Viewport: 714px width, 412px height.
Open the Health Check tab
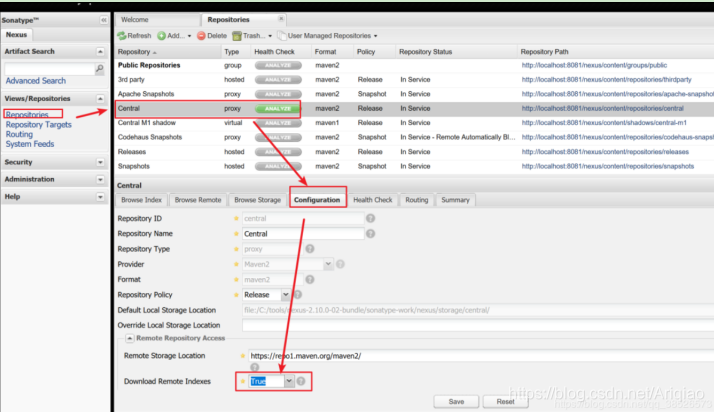tap(372, 200)
